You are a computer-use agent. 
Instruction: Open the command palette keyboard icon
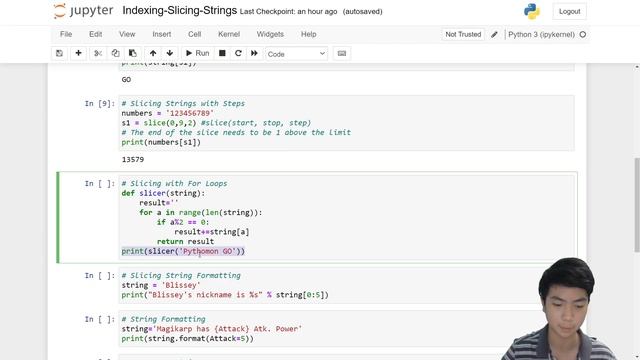pos(342,53)
